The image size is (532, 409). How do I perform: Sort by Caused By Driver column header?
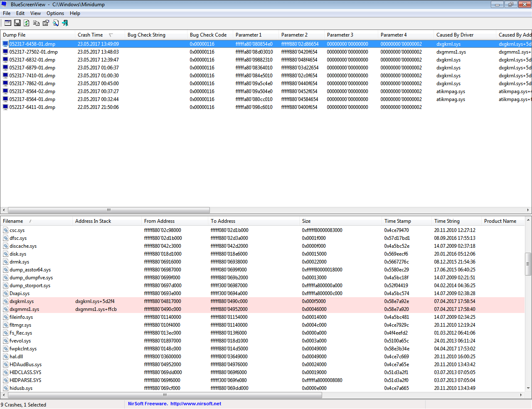pyautogui.click(x=465, y=35)
